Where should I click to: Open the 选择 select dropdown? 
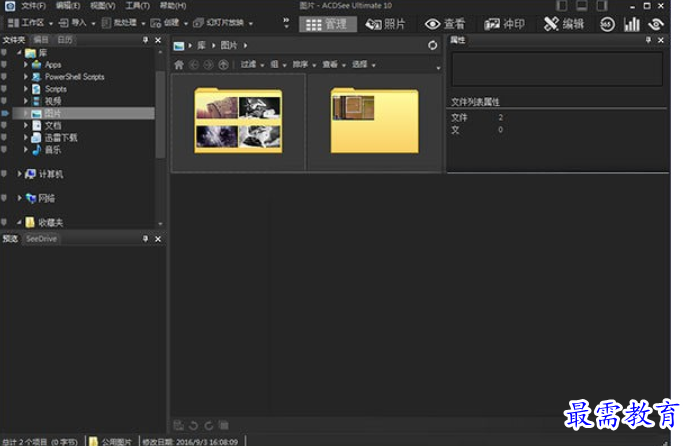click(364, 65)
